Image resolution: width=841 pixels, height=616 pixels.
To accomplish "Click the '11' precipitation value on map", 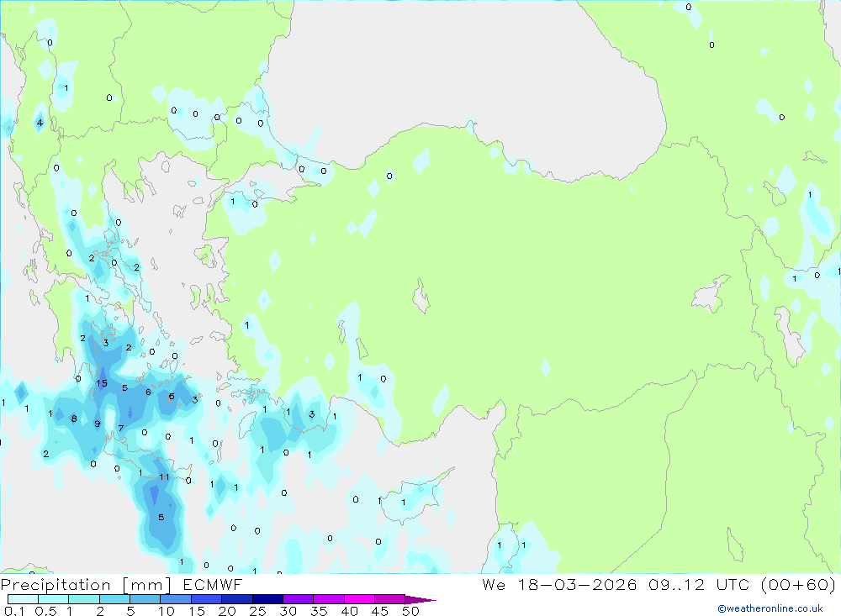I will 164,476.
